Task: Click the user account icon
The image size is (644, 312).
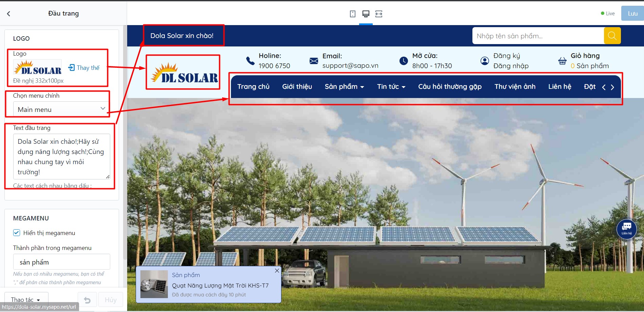Action: point(485,61)
